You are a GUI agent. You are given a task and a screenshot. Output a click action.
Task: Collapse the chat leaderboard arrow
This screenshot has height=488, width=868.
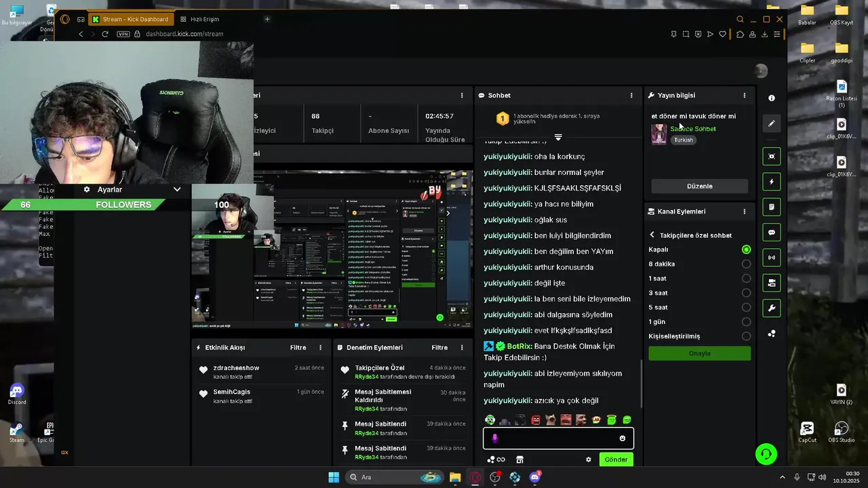click(558, 138)
